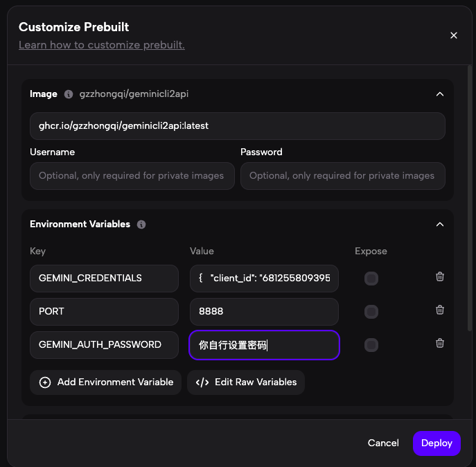Toggle Expose for GEMINI_AUTH_PASSWORD
Screen dimensions: 476x467
[x=371, y=344]
